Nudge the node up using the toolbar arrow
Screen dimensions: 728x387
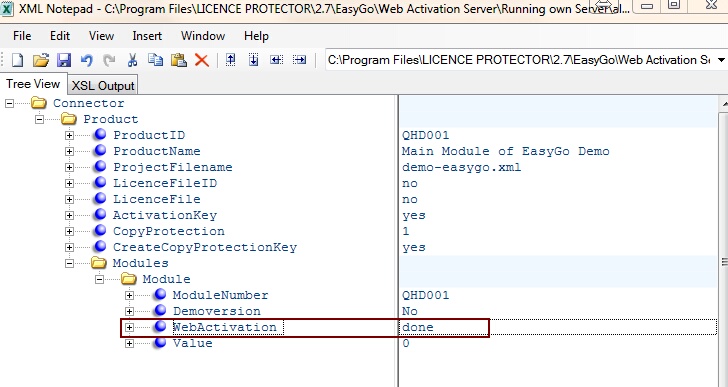click(x=230, y=60)
